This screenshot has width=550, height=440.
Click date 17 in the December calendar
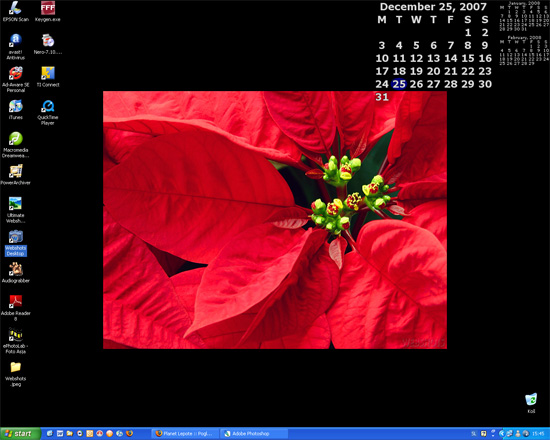382,71
